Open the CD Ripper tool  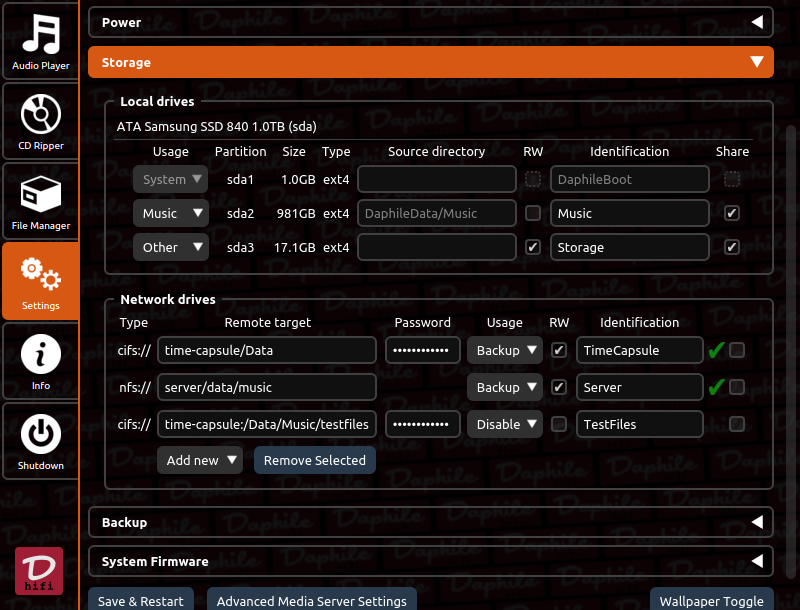pyautogui.click(x=41, y=121)
